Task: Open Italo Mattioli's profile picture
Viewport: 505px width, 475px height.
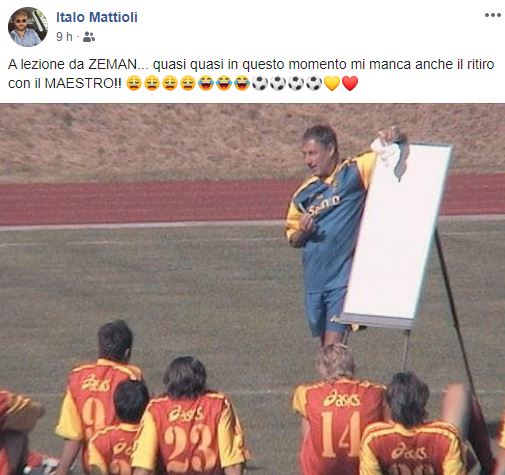Action: coord(28,27)
